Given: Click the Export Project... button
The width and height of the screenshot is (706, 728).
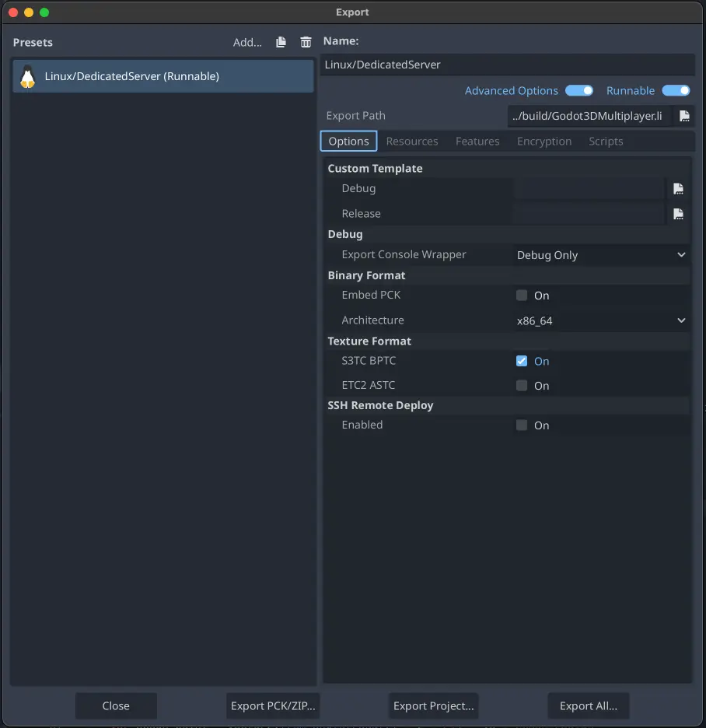Looking at the screenshot, I should (x=433, y=706).
